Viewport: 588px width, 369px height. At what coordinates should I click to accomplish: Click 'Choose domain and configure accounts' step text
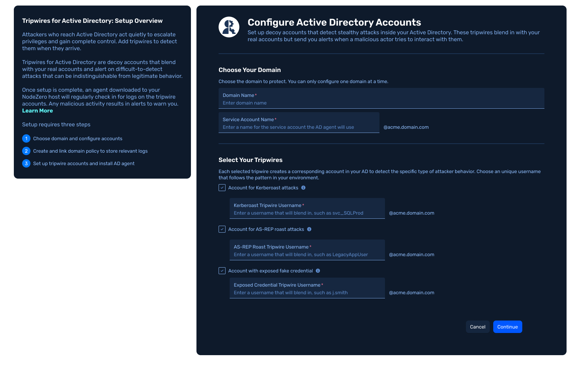[x=78, y=138]
